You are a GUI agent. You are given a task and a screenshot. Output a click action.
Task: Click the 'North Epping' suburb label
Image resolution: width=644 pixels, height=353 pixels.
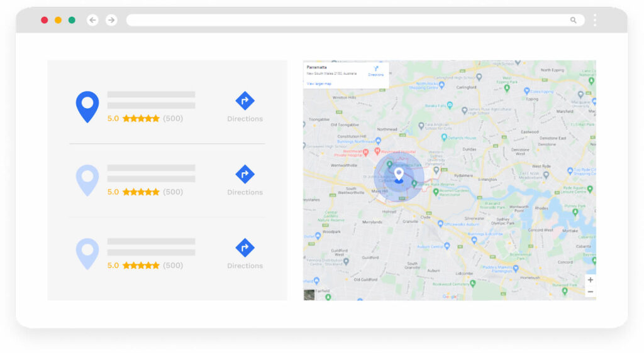pyautogui.click(x=552, y=70)
